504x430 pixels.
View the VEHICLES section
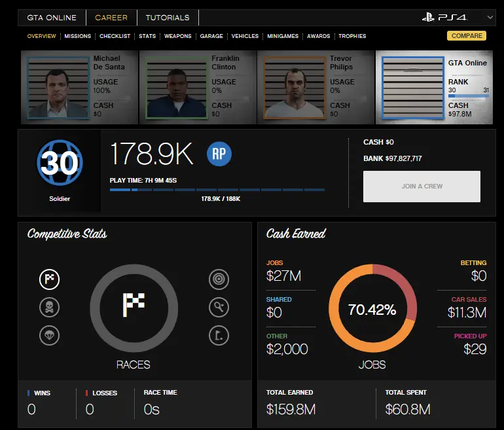tap(245, 36)
